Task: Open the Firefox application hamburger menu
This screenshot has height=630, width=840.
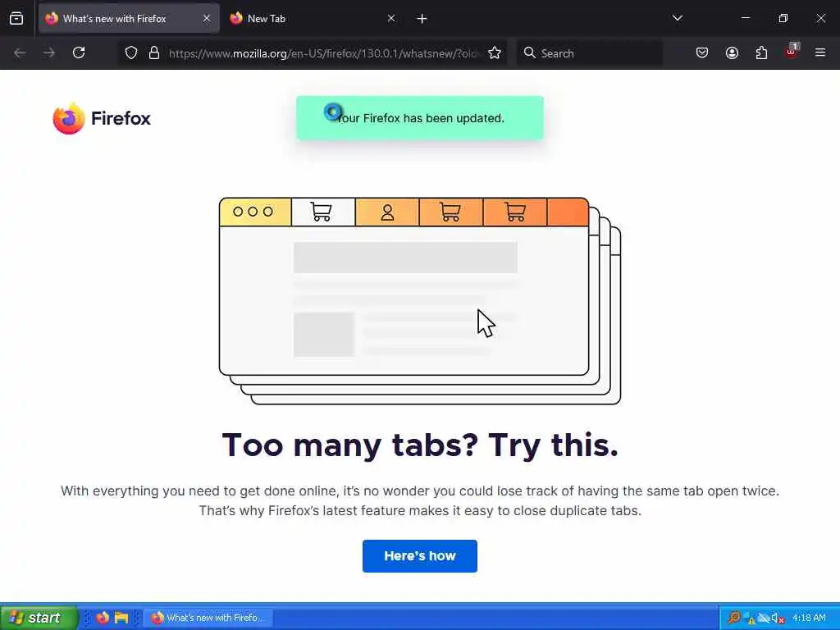Action: (x=820, y=52)
